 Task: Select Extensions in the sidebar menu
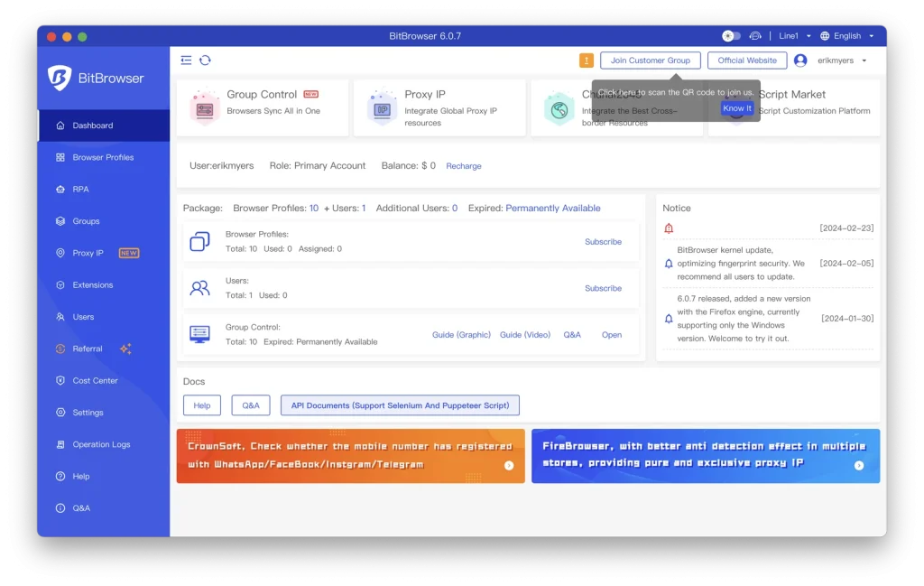tap(93, 285)
